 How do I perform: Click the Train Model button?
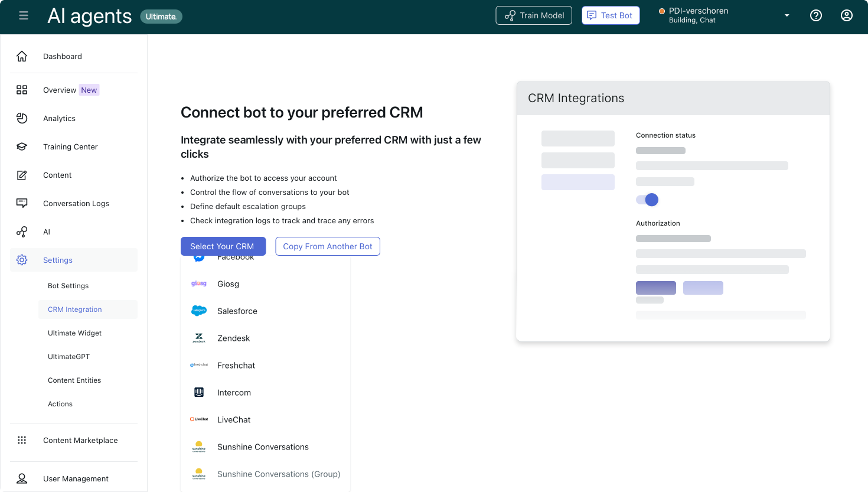point(534,15)
